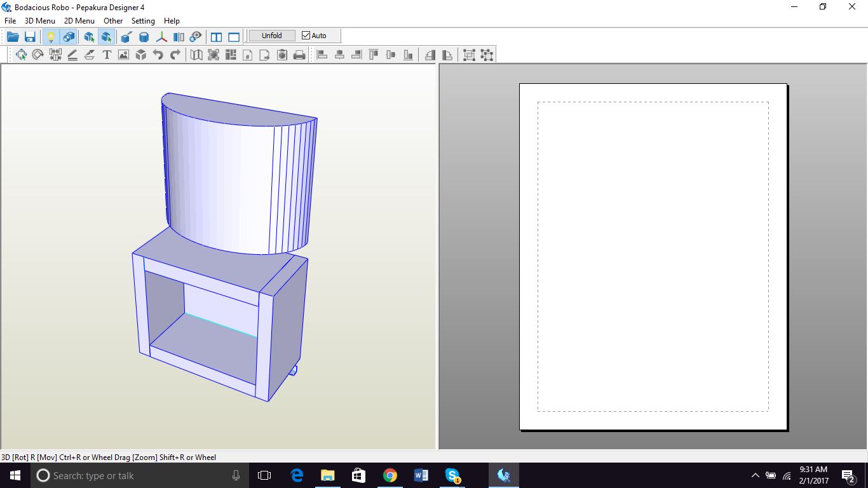
Task: Select the join/disjoin faces tool
Action: point(55,55)
